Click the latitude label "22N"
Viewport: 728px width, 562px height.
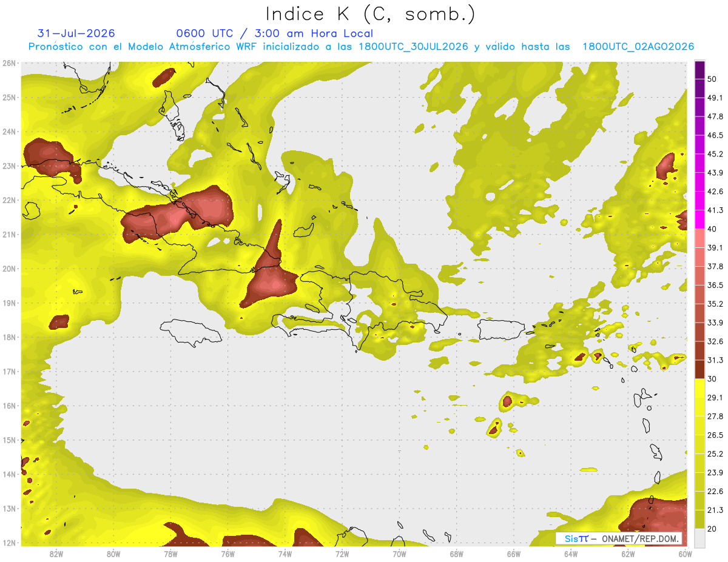pos(9,200)
